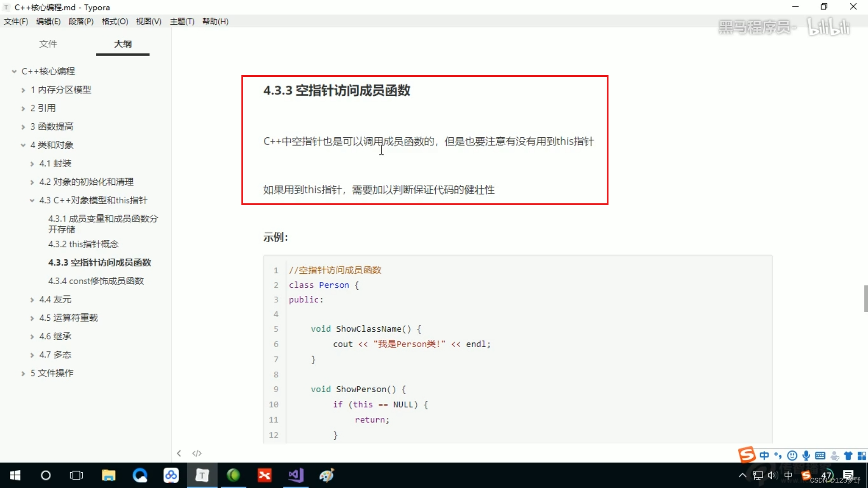Collapse C++核心编程 outline root

point(14,71)
